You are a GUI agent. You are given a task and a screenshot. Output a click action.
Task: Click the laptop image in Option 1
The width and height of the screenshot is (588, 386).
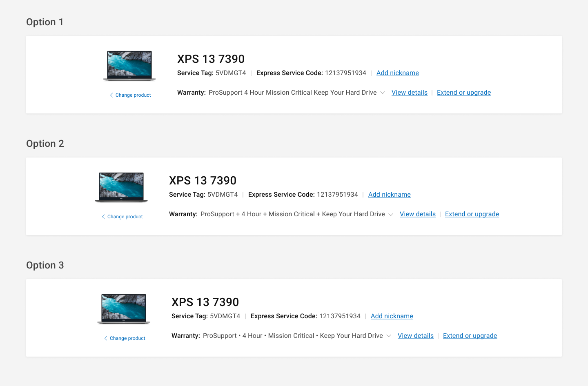pos(129,66)
